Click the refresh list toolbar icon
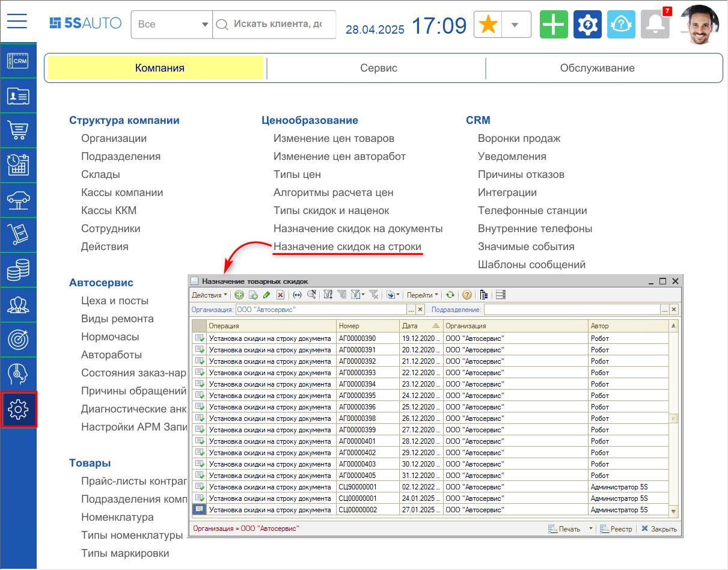 [x=450, y=295]
